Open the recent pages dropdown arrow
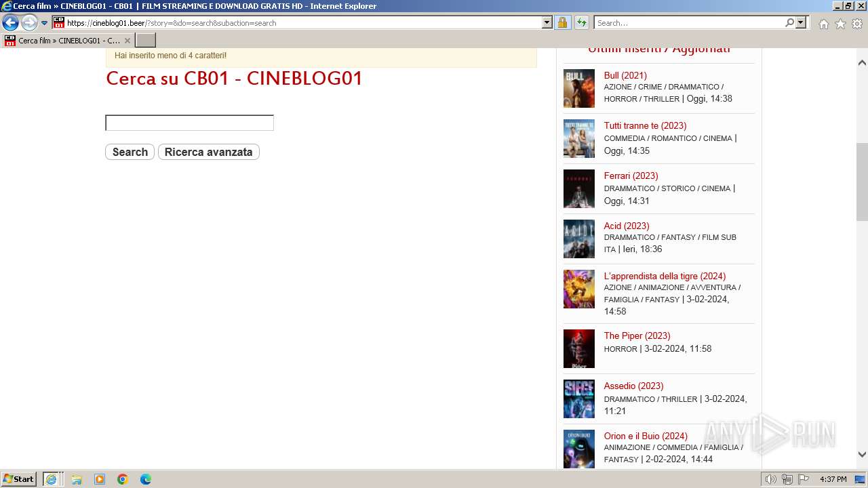 pyautogui.click(x=44, y=23)
